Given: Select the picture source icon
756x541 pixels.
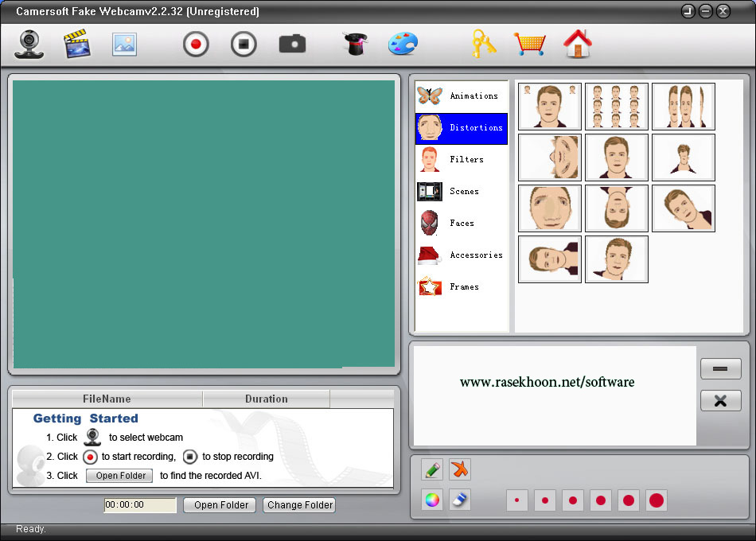Looking at the screenshot, I should point(125,44).
